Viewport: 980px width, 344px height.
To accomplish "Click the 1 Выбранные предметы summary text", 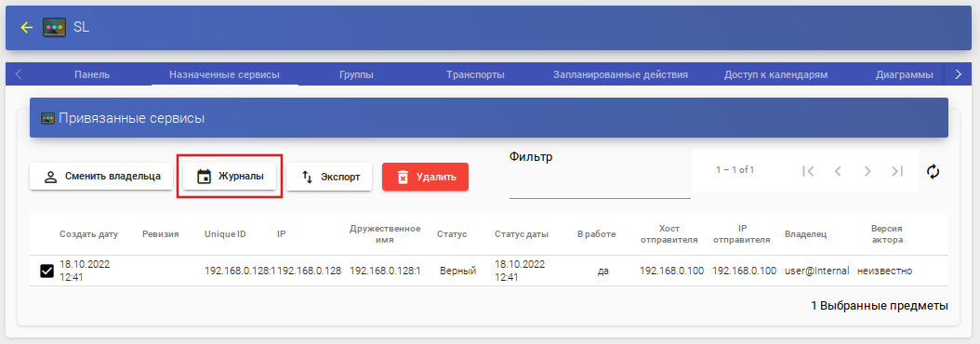I will click(880, 306).
